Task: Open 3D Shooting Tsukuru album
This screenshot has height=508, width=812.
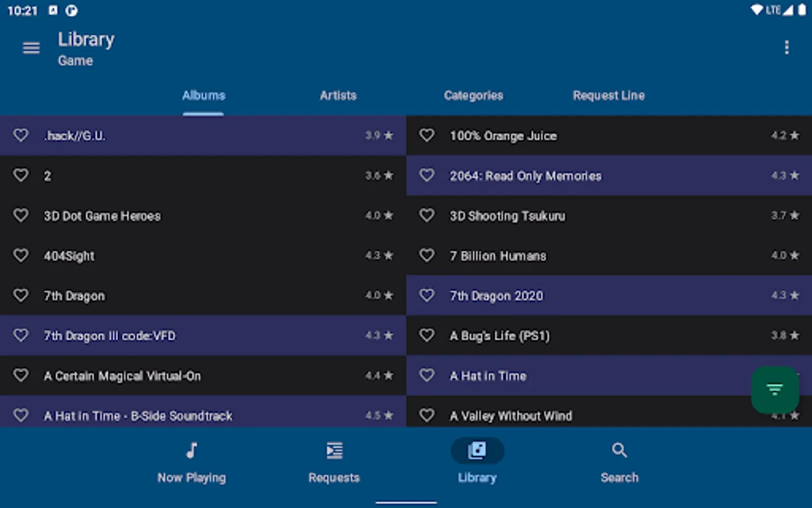Action: [507, 216]
